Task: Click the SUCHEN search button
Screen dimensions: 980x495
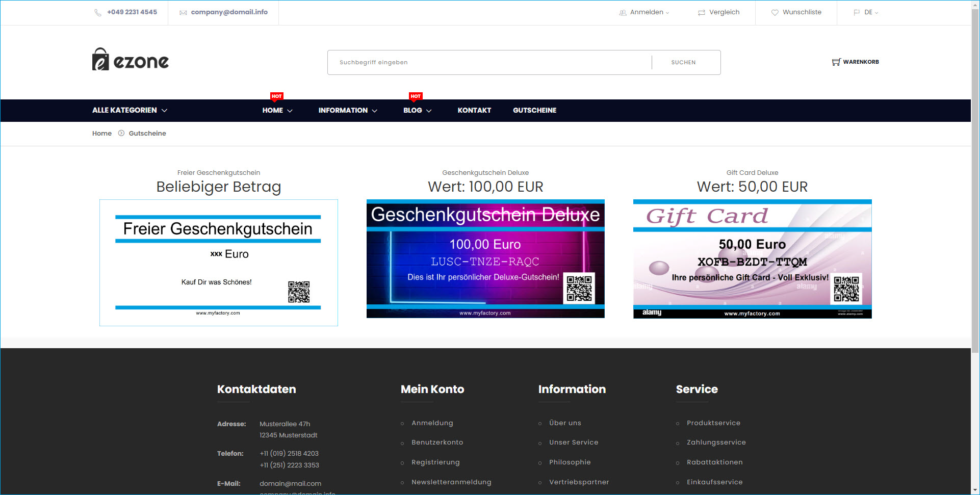Action: [684, 62]
